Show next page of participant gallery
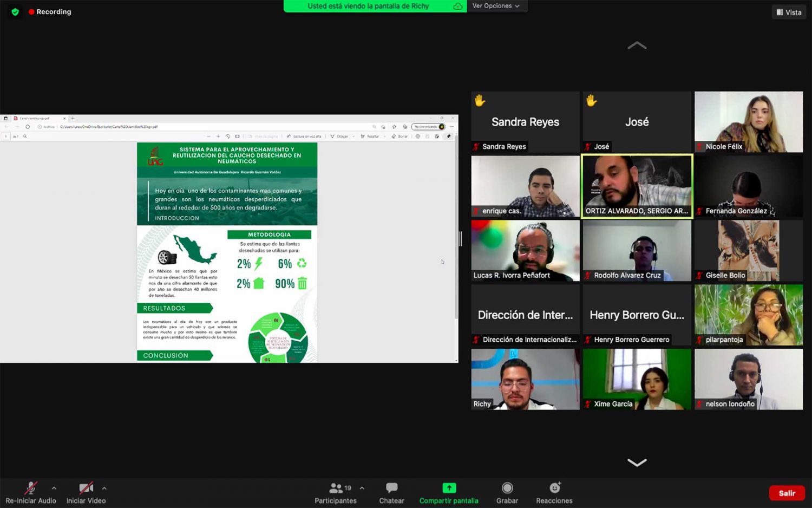Image resolution: width=812 pixels, height=508 pixels. click(x=637, y=463)
